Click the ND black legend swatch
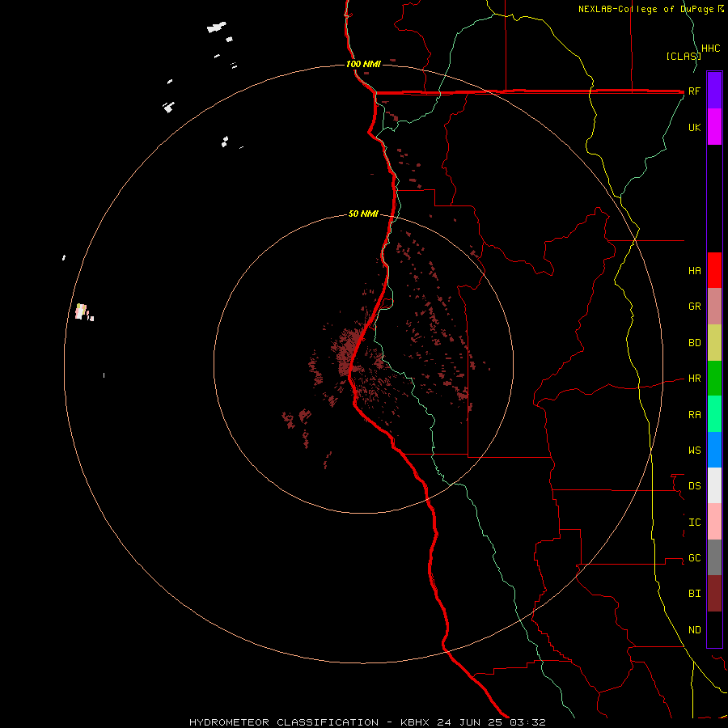Viewport: 728px width, 728px height. click(x=714, y=629)
